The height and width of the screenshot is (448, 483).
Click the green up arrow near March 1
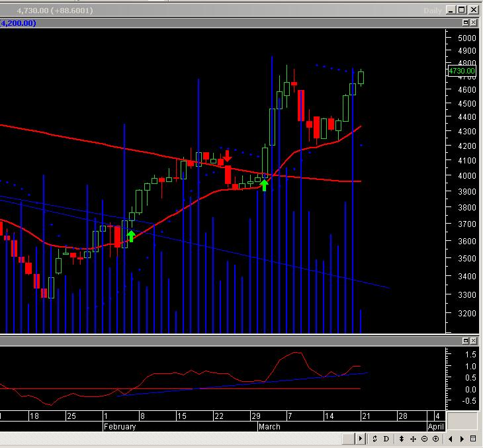[264, 185]
